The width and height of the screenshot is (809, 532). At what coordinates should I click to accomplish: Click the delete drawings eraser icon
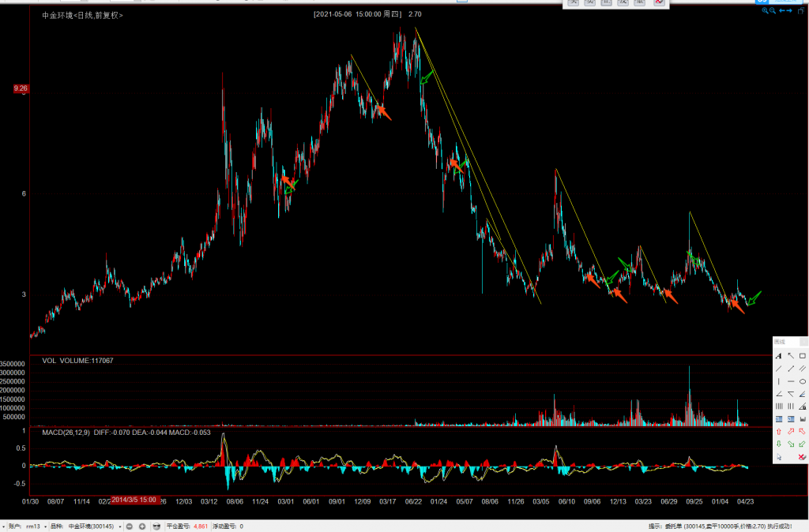803,457
